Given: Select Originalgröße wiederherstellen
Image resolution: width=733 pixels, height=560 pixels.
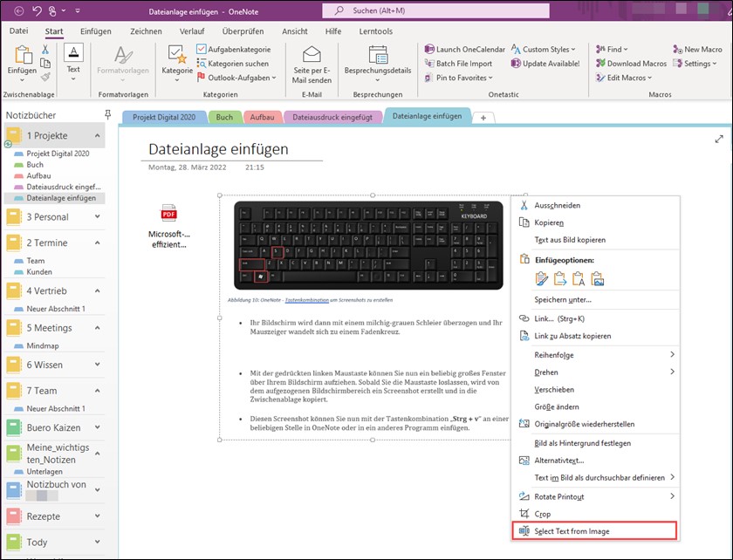Looking at the screenshot, I should pos(595,424).
